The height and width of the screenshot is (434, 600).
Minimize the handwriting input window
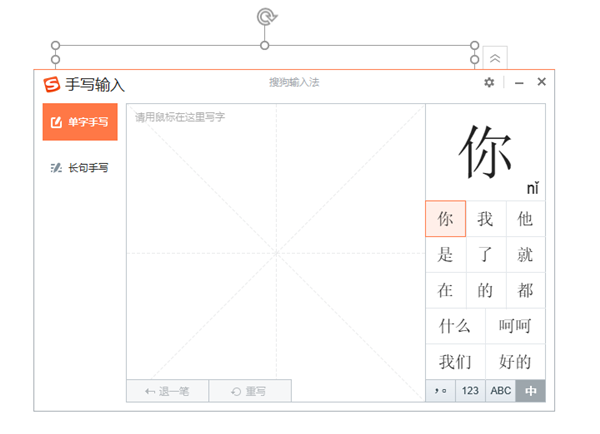519,83
